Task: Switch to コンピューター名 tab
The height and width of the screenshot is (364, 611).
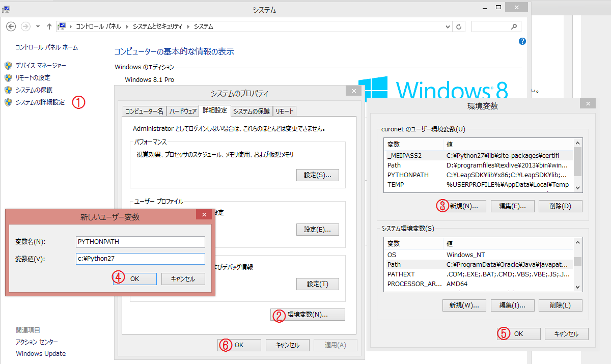Action: 145,111
